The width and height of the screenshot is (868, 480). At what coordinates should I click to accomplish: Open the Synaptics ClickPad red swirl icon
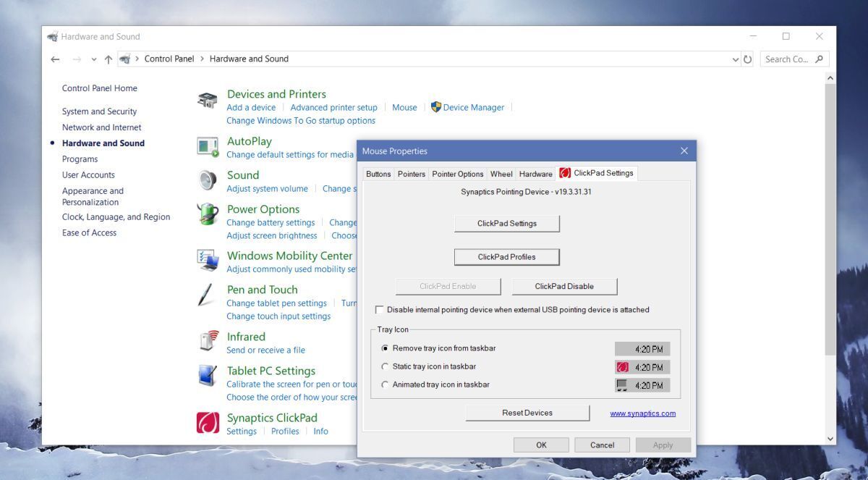pyautogui.click(x=209, y=423)
